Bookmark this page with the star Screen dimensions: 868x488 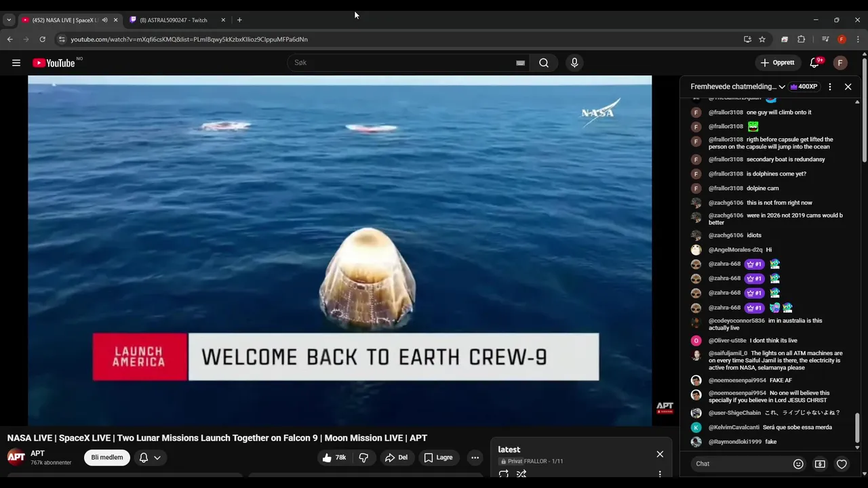(762, 39)
